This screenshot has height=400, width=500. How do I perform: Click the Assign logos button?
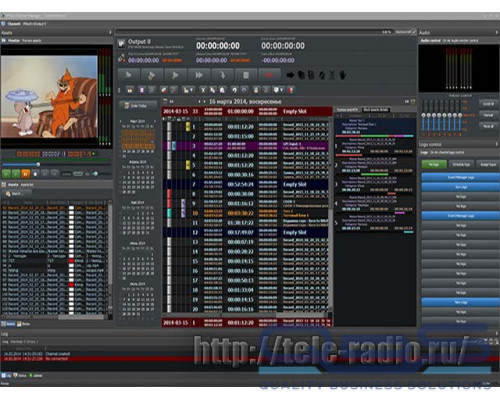click(488, 164)
